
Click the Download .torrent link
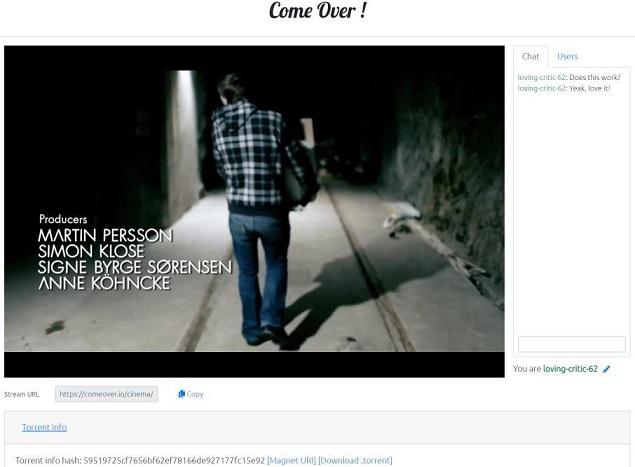click(x=355, y=460)
